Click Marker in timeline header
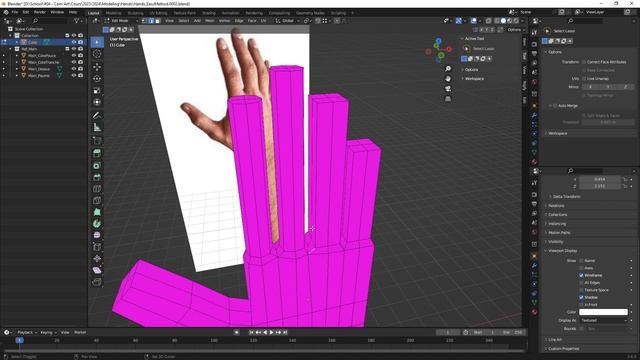This screenshot has height=360, width=640. tap(80, 332)
